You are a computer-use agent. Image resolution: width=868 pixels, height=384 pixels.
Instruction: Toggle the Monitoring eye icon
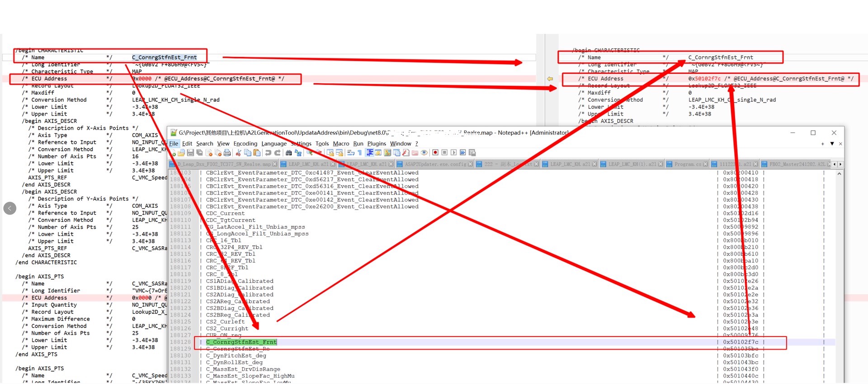[x=424, y=153]
